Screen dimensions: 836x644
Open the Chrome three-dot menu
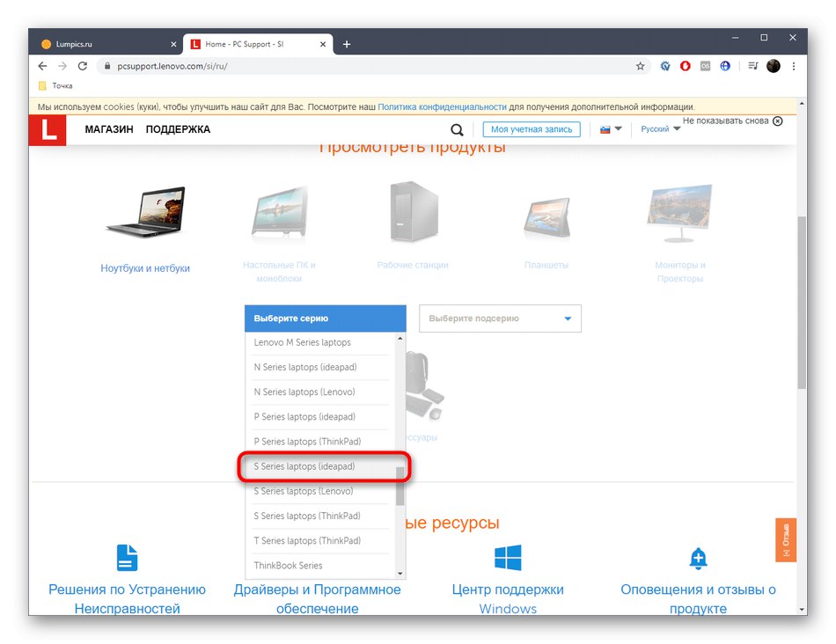click(x=794, y=66)
